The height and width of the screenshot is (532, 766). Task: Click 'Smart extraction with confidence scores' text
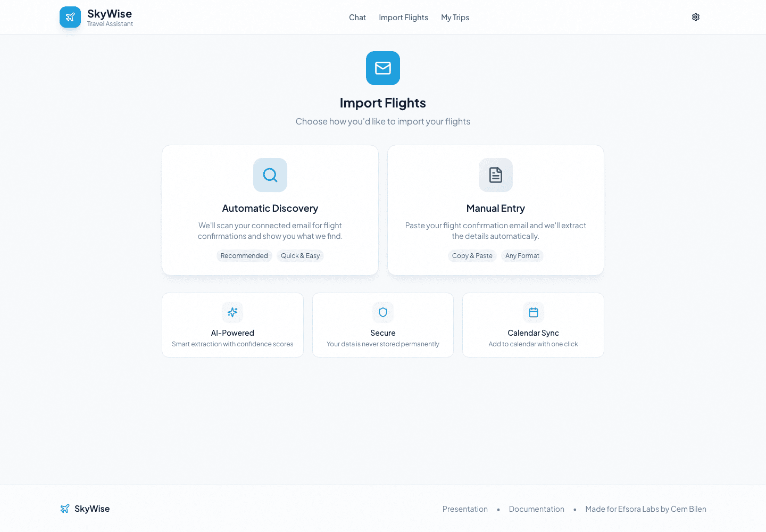[232, 344]
